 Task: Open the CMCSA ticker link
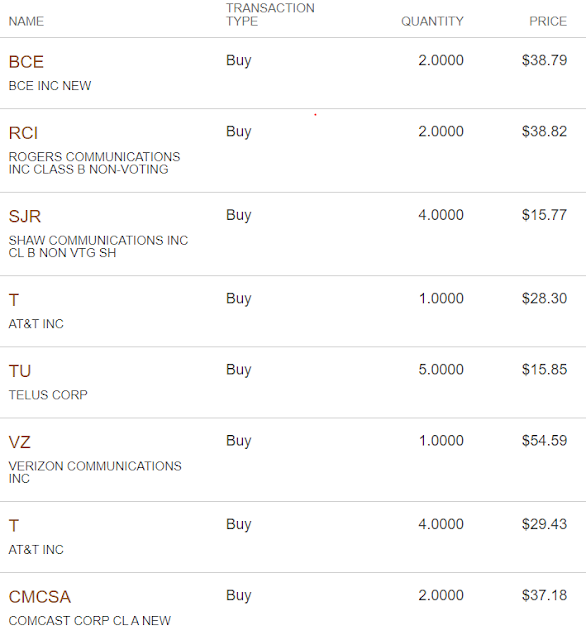pyautogui.click(x=40, y=597)
